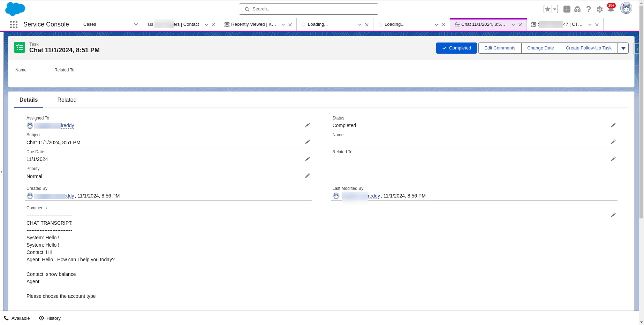Edit the Subject field with the pencil icon
644x325 pixels.
coord(308,142)
